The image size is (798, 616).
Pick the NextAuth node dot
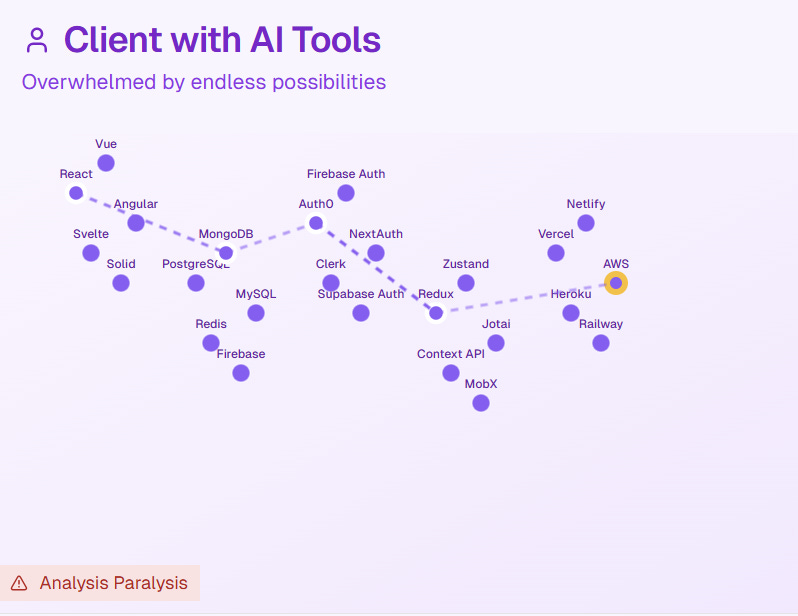(376, 253)
